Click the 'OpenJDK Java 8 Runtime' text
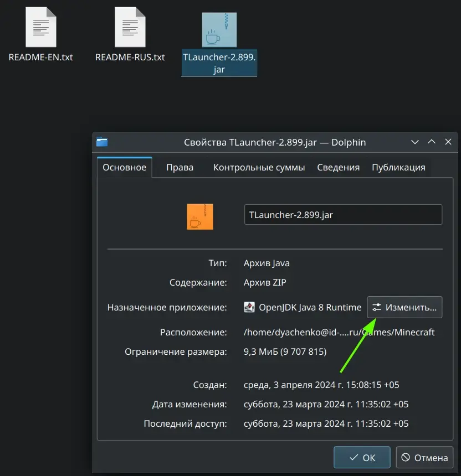The width and height of the screenshot is (461, 476). 310,307
